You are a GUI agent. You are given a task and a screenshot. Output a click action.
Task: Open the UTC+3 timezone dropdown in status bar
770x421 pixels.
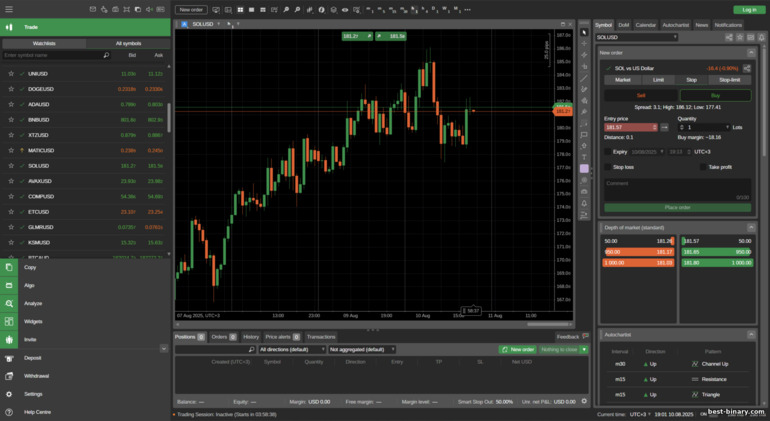coord(640,414)
